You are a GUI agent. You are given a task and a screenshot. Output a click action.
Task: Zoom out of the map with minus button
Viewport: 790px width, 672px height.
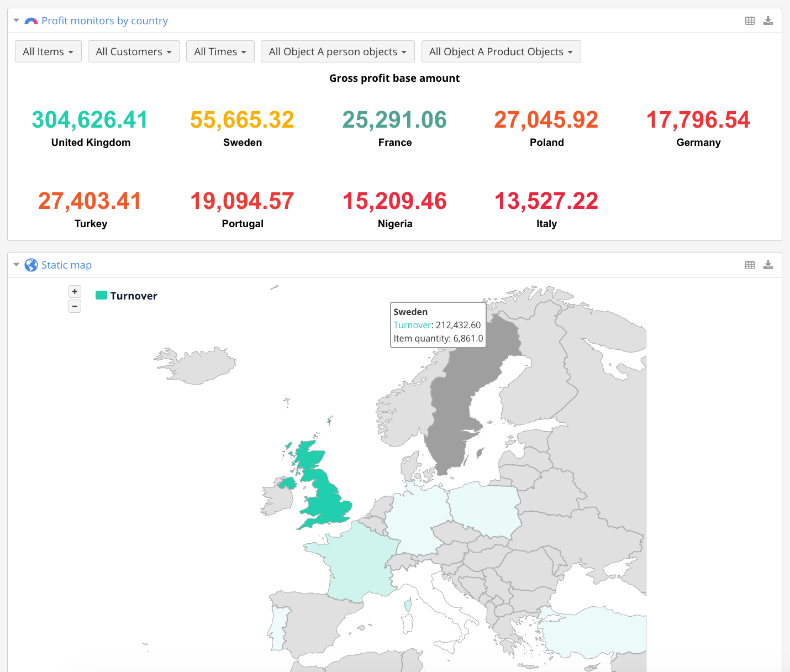[75, 306]
